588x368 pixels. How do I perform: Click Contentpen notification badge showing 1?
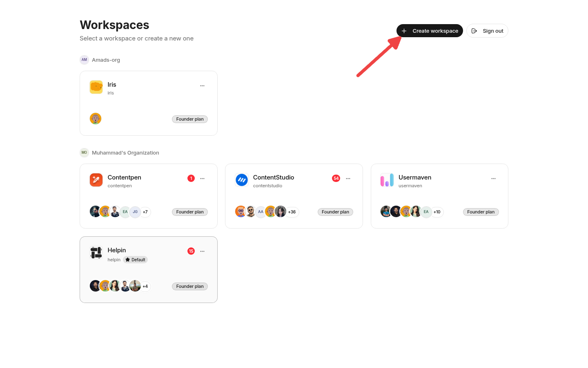pos(191,178)
